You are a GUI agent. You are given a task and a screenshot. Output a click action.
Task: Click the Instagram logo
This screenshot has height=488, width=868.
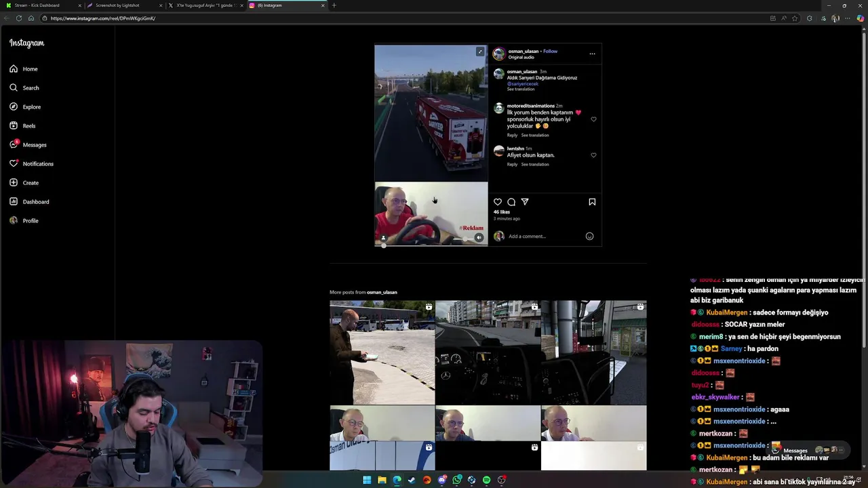pos(26,43)
